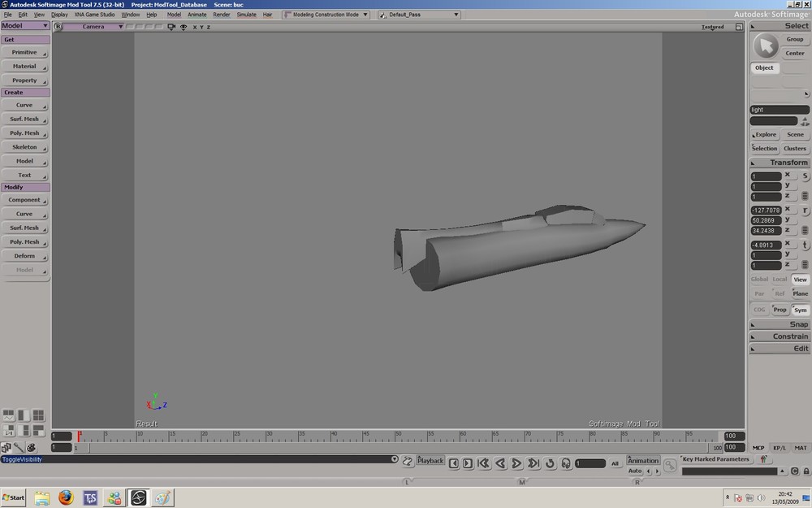Jump to the last frame

(x=533, y=463)
